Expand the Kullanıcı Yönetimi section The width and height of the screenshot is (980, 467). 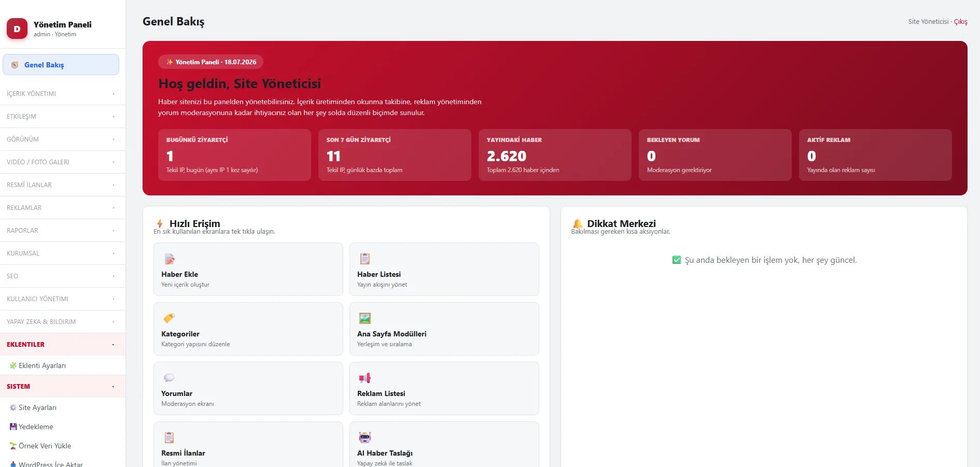pos(63,299)
